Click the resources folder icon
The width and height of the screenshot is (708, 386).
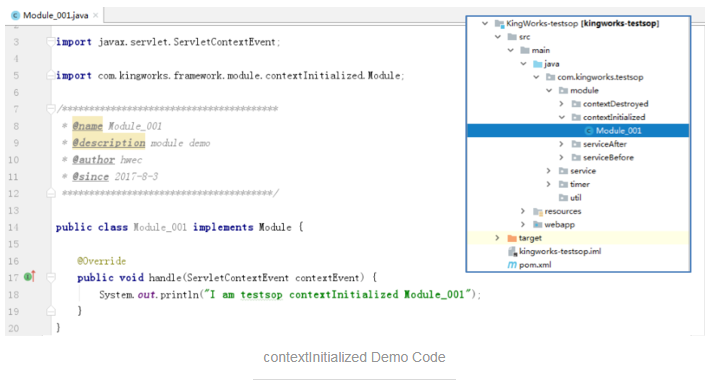click(x=538, y=211)
